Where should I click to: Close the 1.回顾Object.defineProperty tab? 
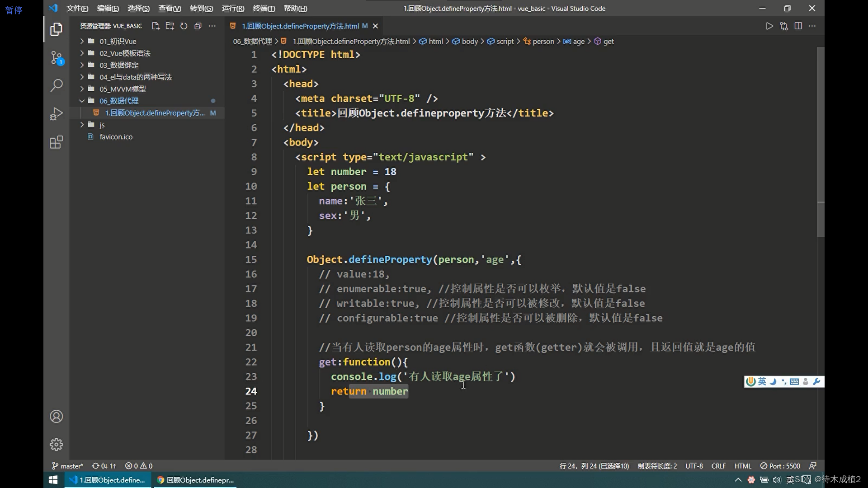pyautogui.click(x=375, y=26)
